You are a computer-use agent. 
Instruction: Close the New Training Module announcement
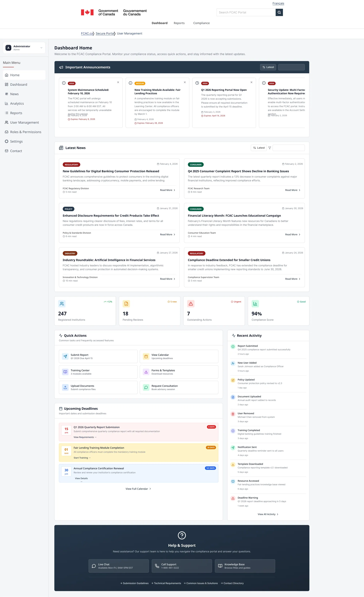click(185, 82)
